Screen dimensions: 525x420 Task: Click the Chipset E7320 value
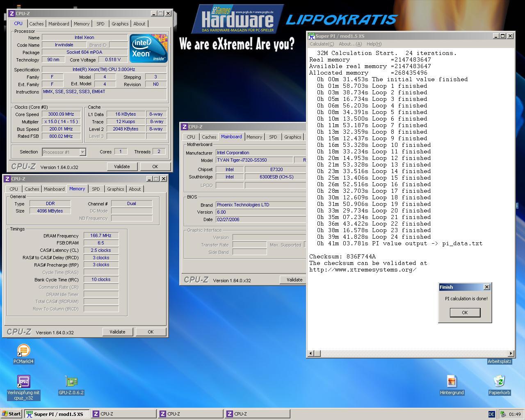275,169
